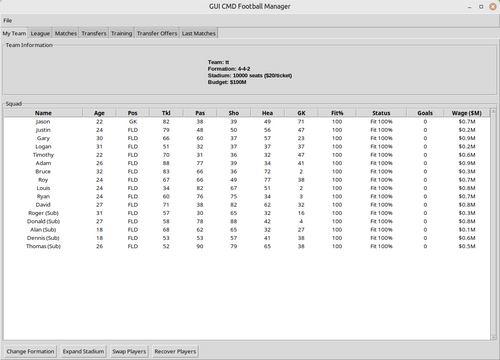Image resolution: width=500 pixels, height=360 pixels.
Task: Maximize the window with the titlebar icon
Action: click(481, 7)
